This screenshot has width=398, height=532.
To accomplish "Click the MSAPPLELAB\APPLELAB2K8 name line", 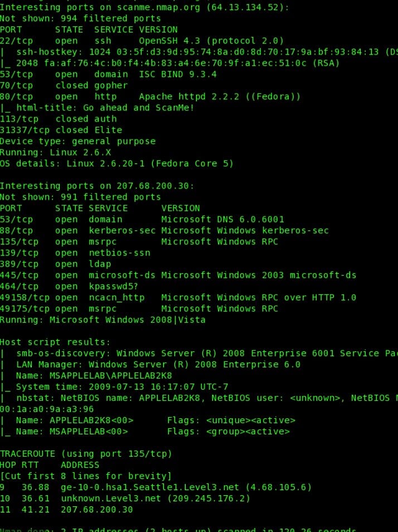I will tap(86, 376).
